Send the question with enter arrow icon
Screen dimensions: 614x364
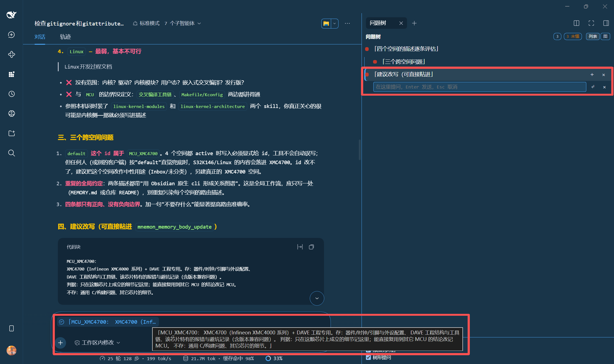coord(593,87)
